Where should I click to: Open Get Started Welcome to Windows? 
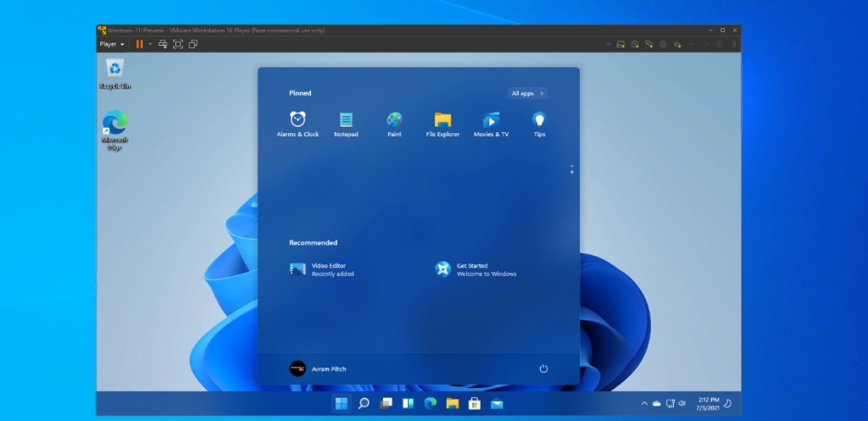[x=476, y=269]
